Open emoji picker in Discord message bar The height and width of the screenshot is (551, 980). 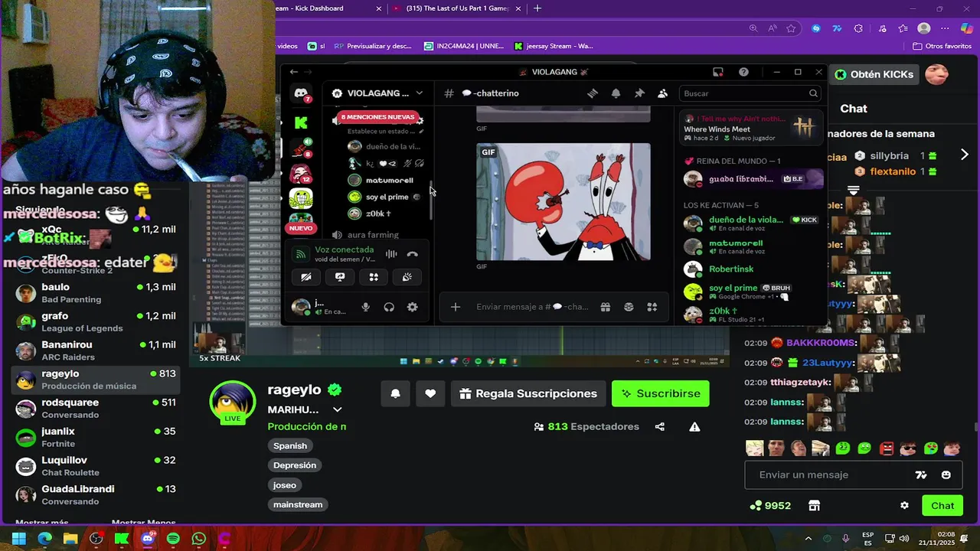[x=629, y=307]
